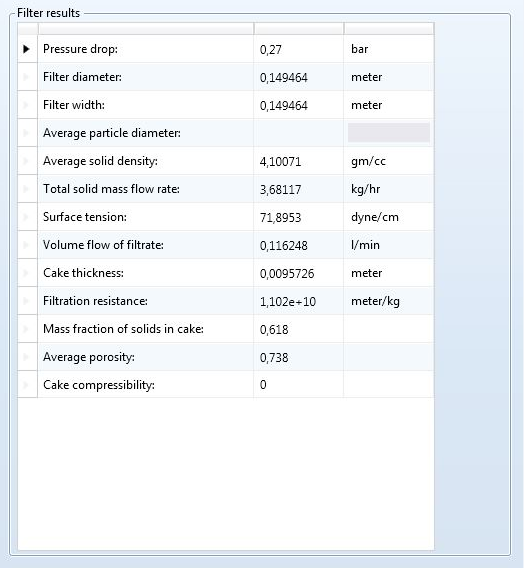Click the Average porosity value 0,738

[x=274, y=358]
